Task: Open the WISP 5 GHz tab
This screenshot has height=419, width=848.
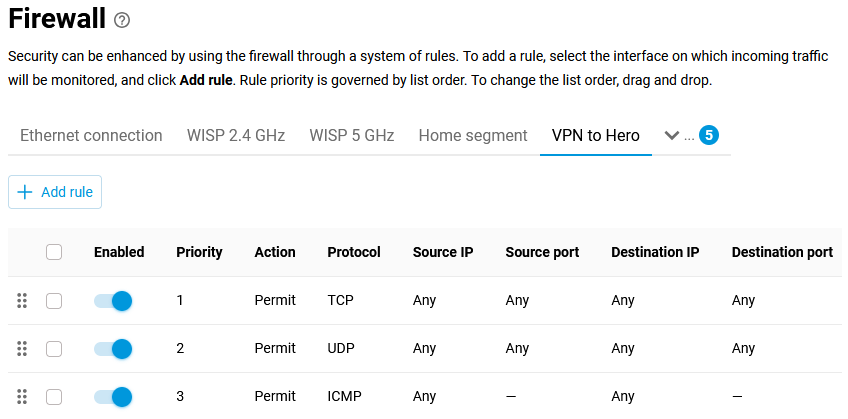Action: point(352,135)
